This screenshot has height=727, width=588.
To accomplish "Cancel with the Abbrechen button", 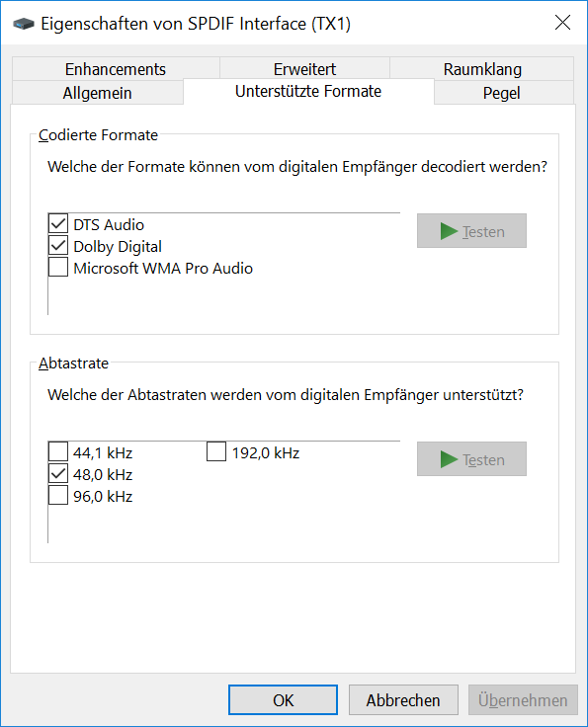I will pyautogui.click(x=403, y=700).
